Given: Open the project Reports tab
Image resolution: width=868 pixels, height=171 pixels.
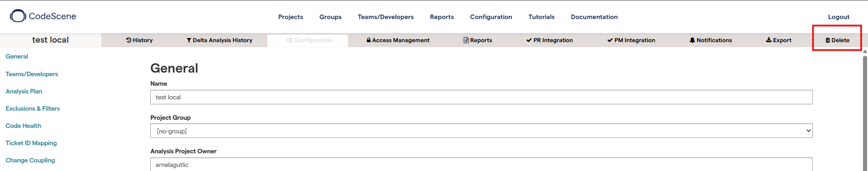Looking at the screenshot, I should pos(477,40).
